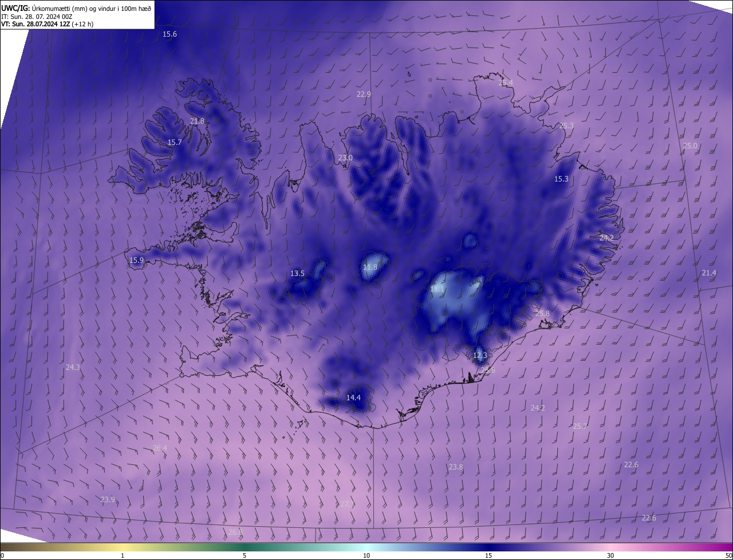Click the 26.4 value label

click(160, 448)
